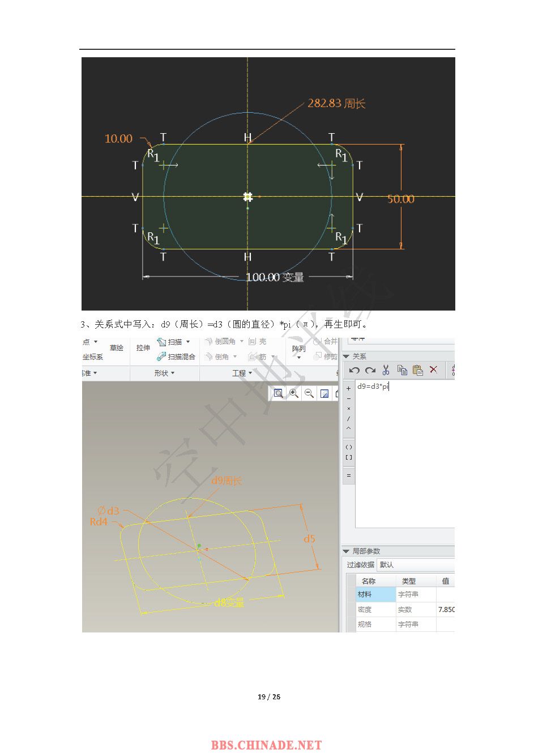The image size is (534, 756).
Task: Click the 实数 type cell
Action: 416,610
